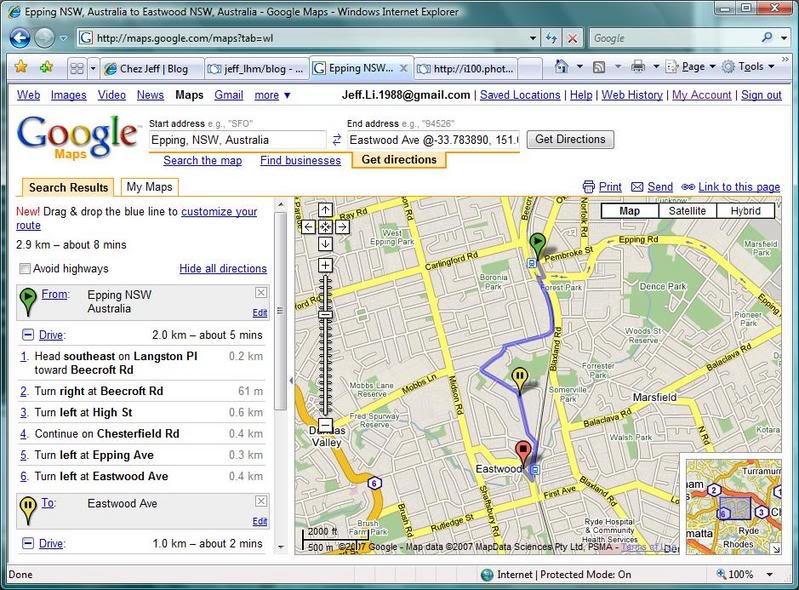The image size is (799, 590).
Task: Open the Google 'more' dropdown menu
Action: pyautogui.click(x=272, y=95)
